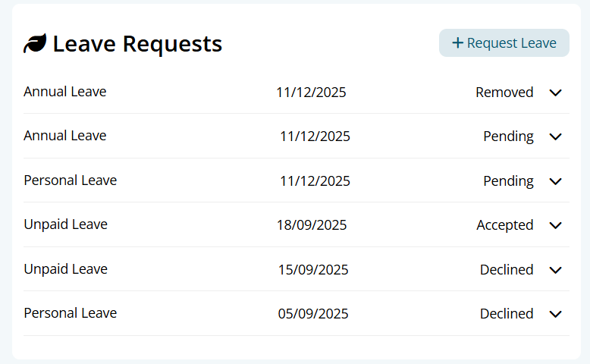Click Personal Leave label in Pending row
This screenshot has width=590, height=364.
click(71, 180)
